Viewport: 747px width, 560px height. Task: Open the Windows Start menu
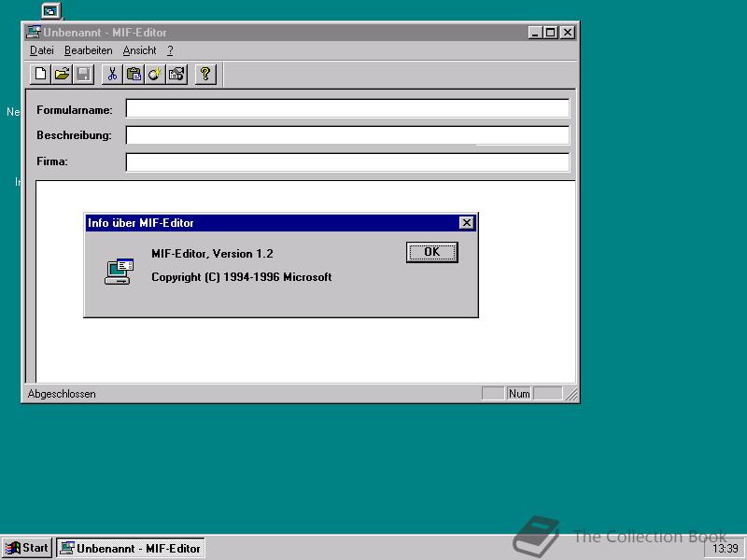coord(27,548)
